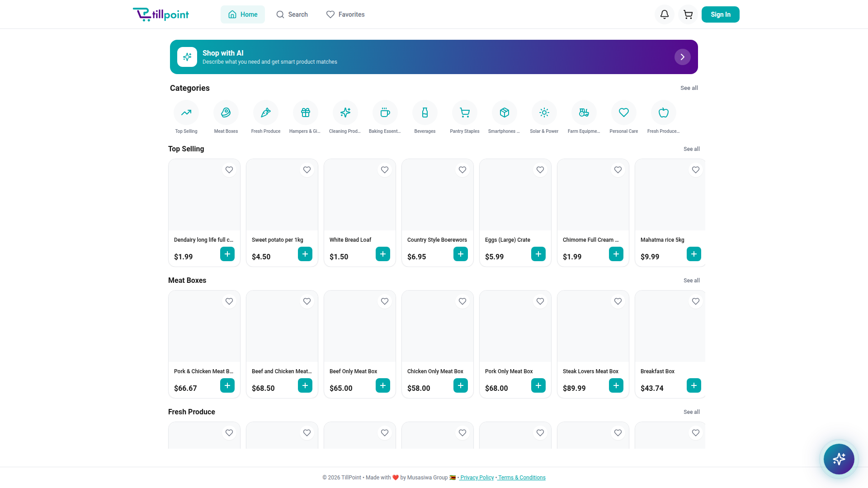Add Pork & Chicken Meat Box to cart
868x488 pixels.
coord(227,385)
